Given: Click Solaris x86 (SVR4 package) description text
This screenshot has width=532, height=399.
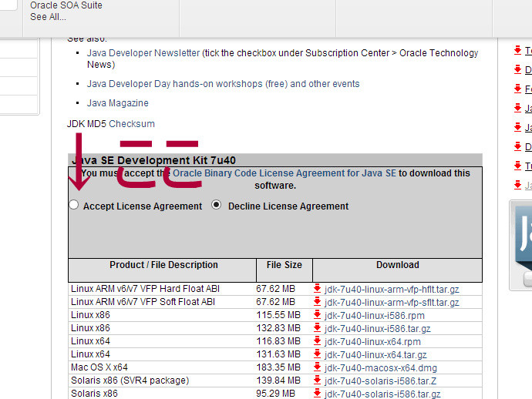Looking at the screenshot, I should [130, 381].
